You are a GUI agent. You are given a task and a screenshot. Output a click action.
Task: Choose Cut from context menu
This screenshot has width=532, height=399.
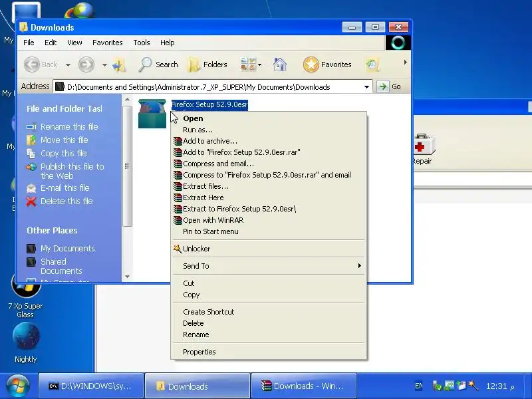(269, 283)
